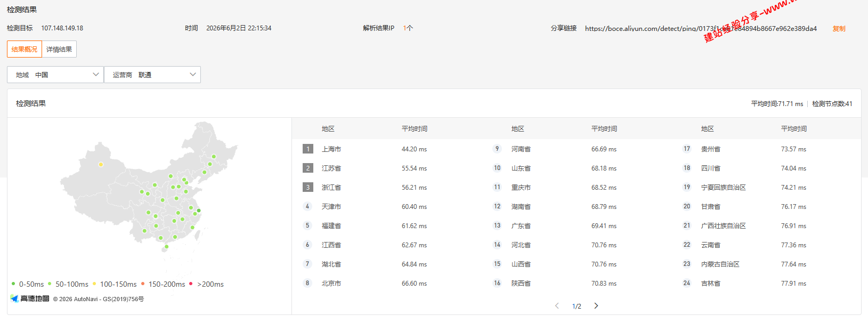Click the southernmost Hainan node on map
Screen dimensions: 868x323
click(166, 247)
